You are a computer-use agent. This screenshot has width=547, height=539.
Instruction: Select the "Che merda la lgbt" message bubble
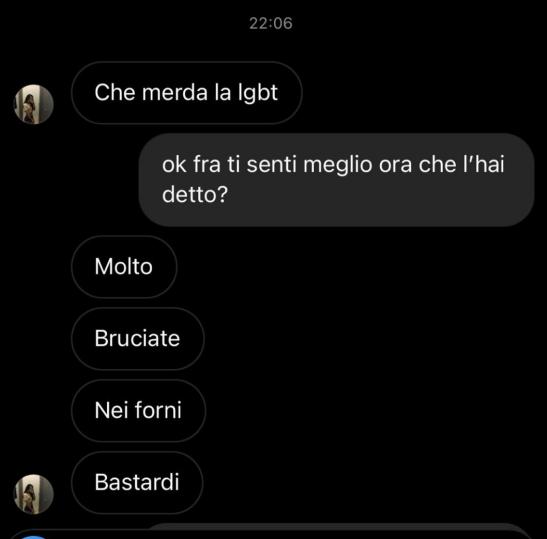187,92
